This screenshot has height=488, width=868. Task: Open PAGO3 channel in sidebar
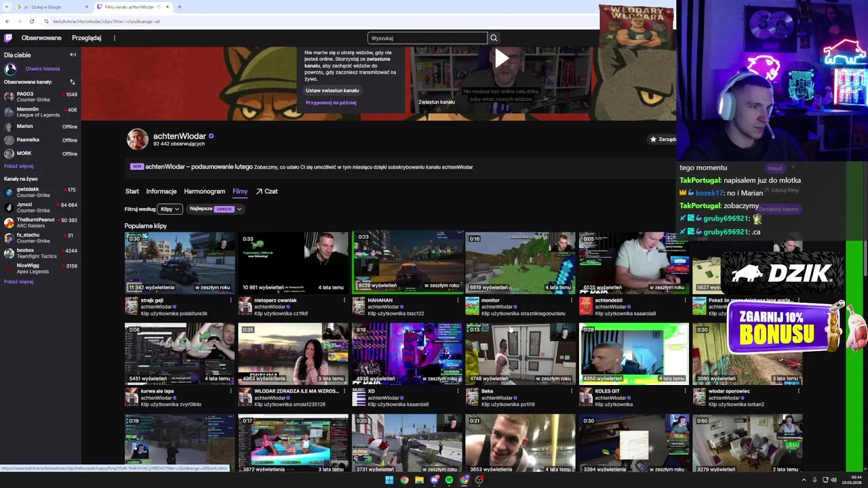pyautogui.click(x=41, y=97)
